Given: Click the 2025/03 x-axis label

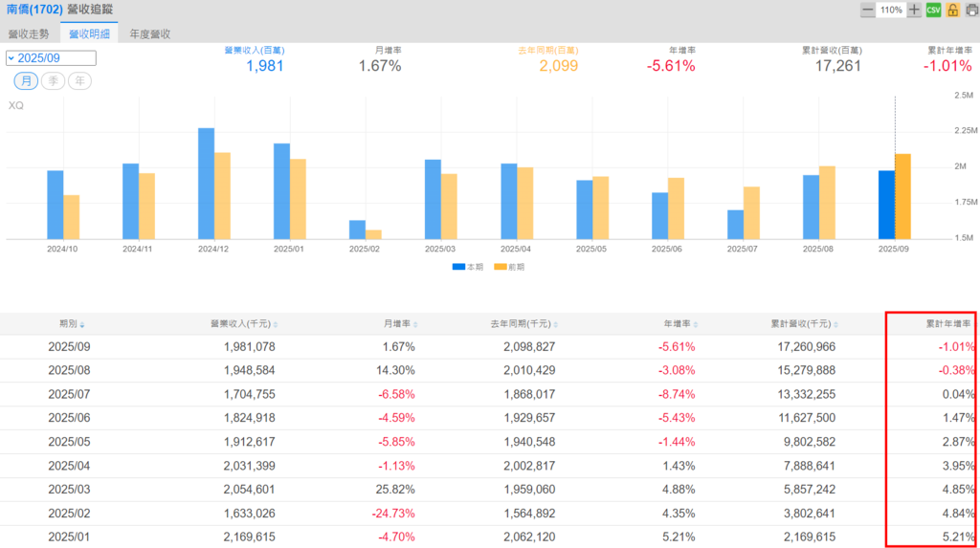Looking at the screenshot, I should coord(440,249).
